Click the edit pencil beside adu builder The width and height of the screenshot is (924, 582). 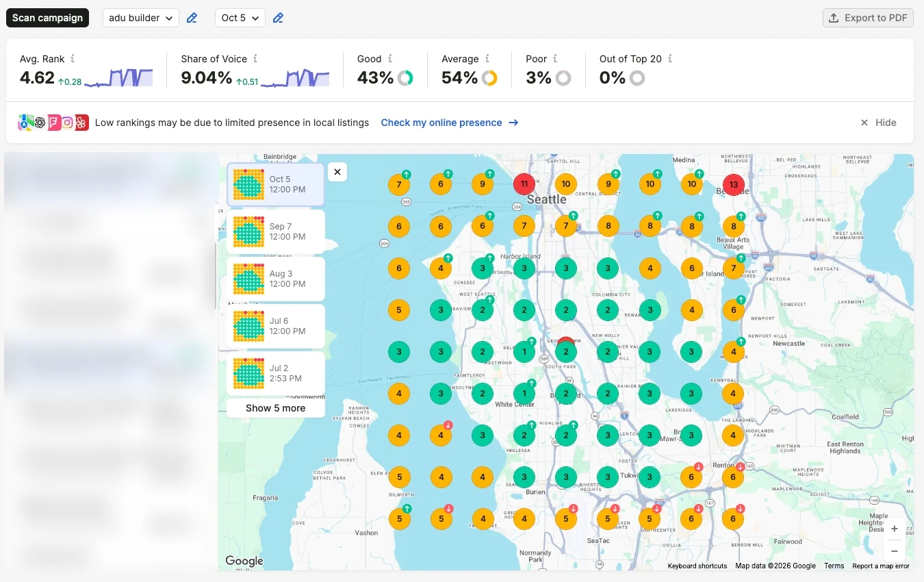point(192,18)
